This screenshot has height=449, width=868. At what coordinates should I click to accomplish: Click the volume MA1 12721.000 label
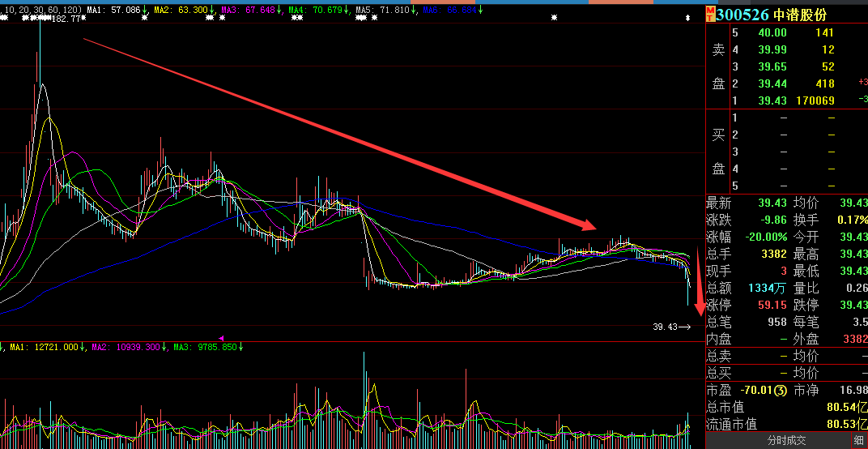(44, 347)
